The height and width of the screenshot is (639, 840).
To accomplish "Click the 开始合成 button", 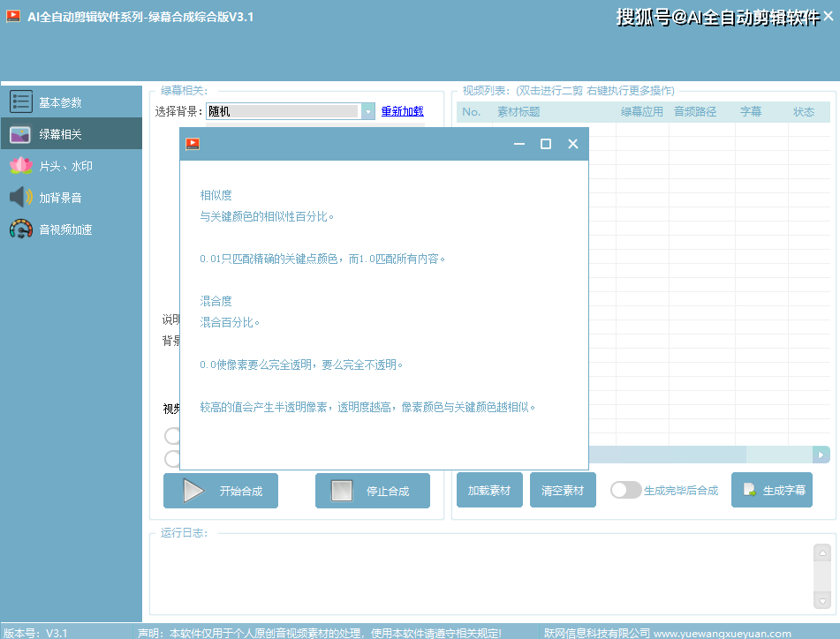I will pyautogui.click(x=221, y=491).
